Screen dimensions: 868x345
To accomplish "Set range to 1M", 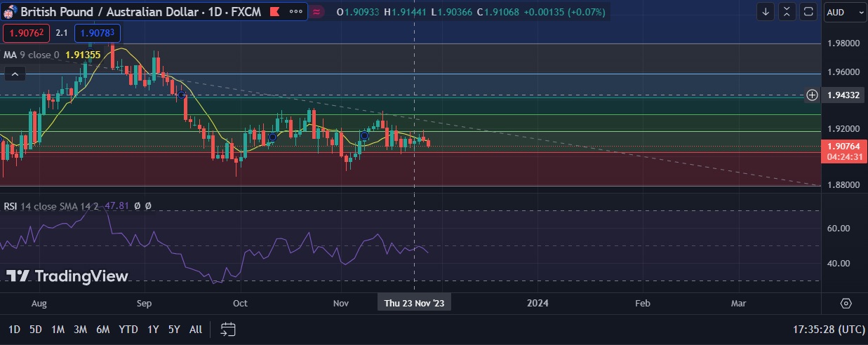I will [58, 329].
